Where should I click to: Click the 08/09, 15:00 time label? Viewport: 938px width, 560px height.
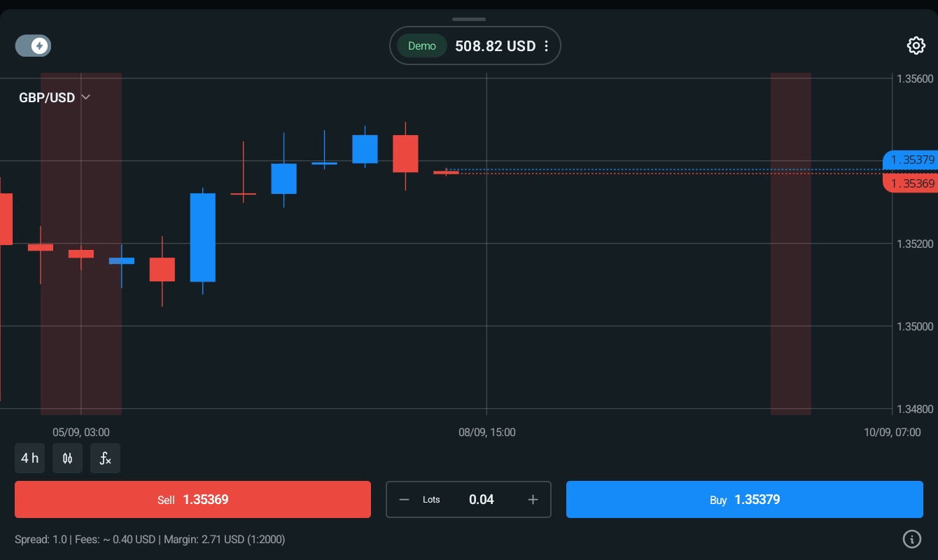[x=487, y=433]
